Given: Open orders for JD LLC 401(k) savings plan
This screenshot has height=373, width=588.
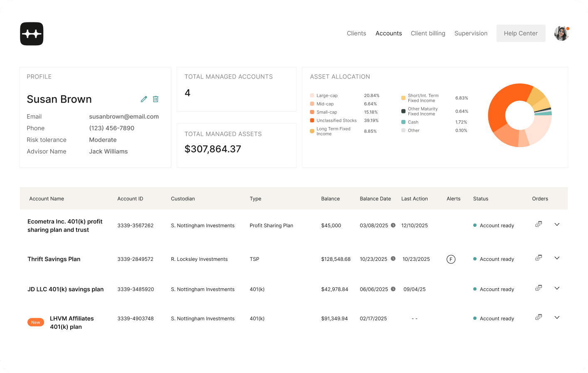Looking at the screenshot, I should coord(539,288).
